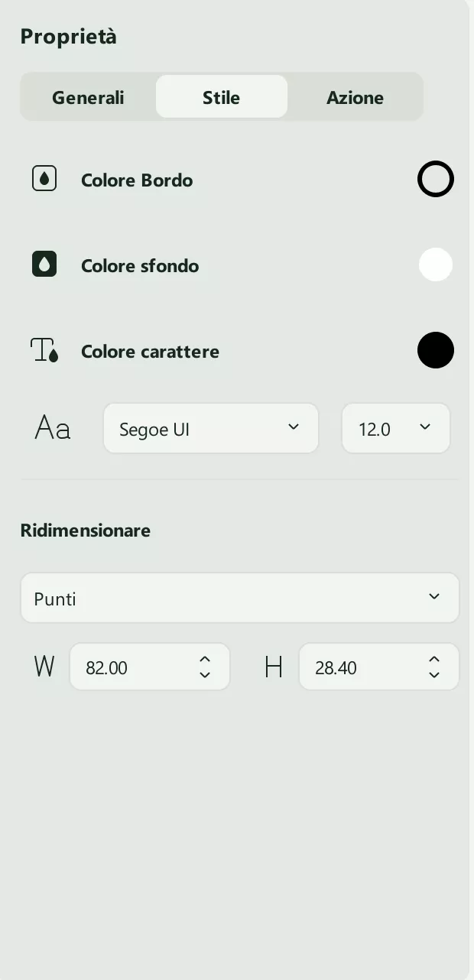This screenshot has width=474, height=980.
Task: Open the font size dropdown showing 12.0
Action: (395, 428)
